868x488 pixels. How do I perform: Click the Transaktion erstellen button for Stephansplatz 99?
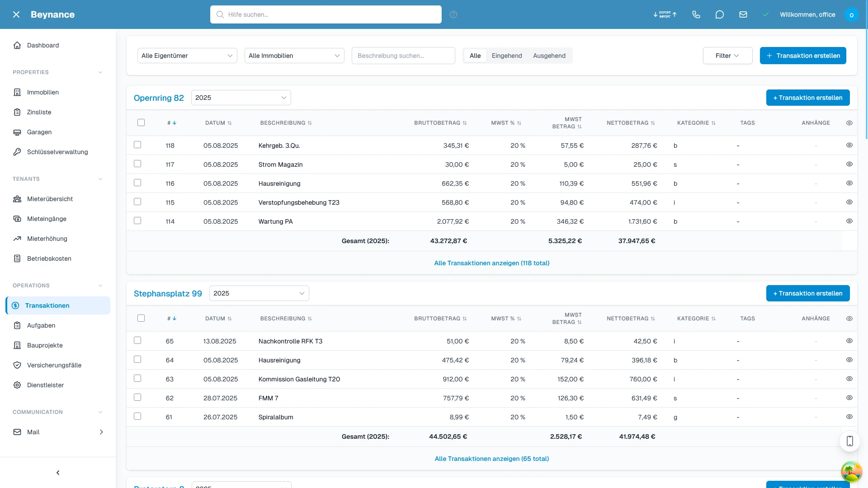(808, 293)
